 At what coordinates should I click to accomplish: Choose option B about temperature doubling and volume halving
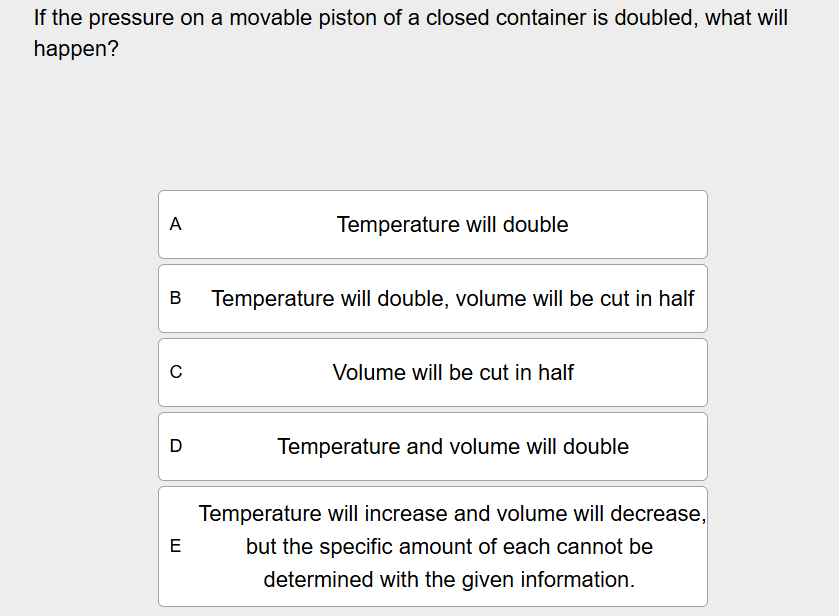click(x=432, y=298)
